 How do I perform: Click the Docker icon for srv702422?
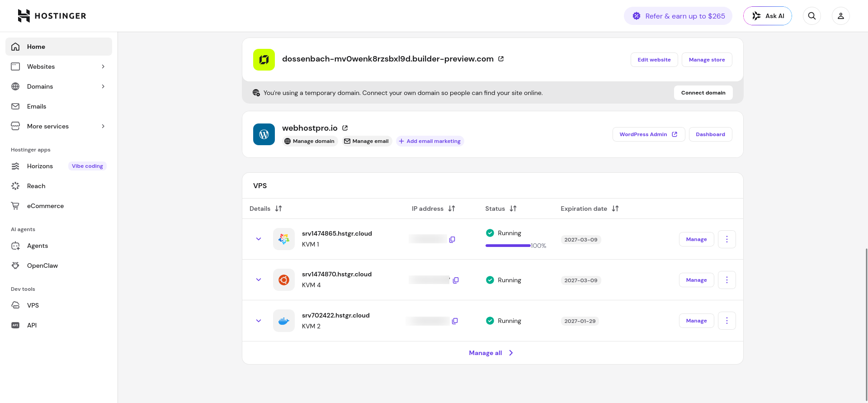284,321
